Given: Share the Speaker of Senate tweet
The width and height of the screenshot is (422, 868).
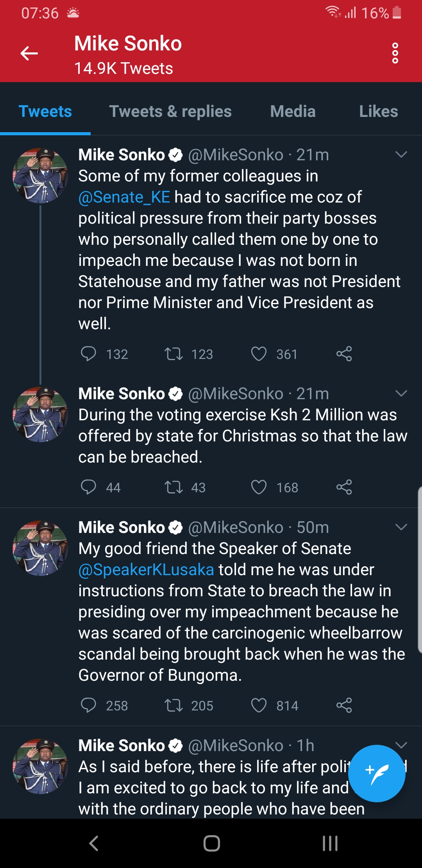Looking at the screenshot, I should click(x=344, y=705).
